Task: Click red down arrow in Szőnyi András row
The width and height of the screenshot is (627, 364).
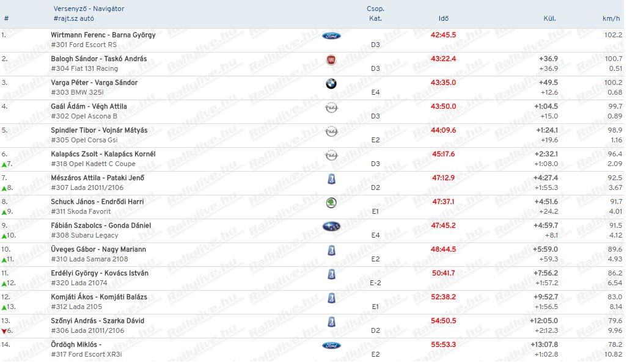Action: tap(4, 331)
